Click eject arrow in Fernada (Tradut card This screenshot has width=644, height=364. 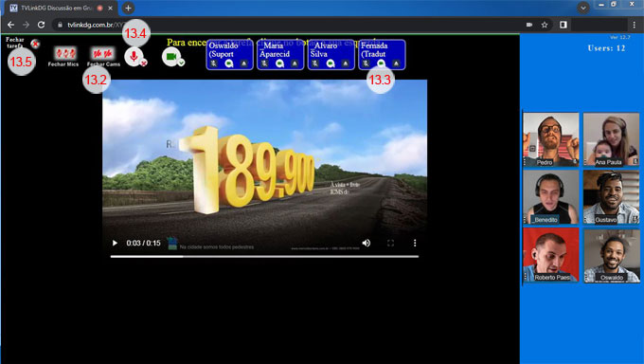point(396,64)
